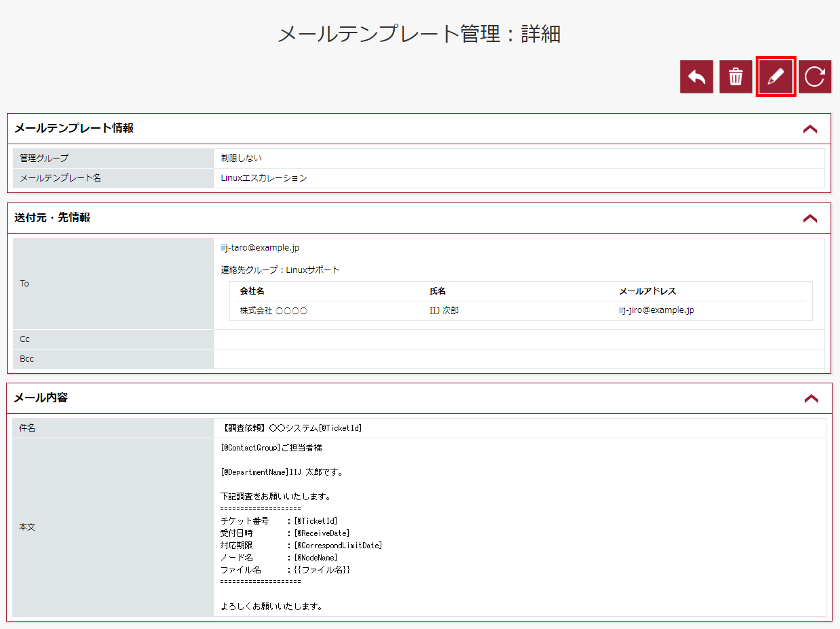Image resolution: width=840 pixels, height=629 pixels.
Task: Click the reload refresh icon button
Action: pyautogui.click(x=815, y=76)
